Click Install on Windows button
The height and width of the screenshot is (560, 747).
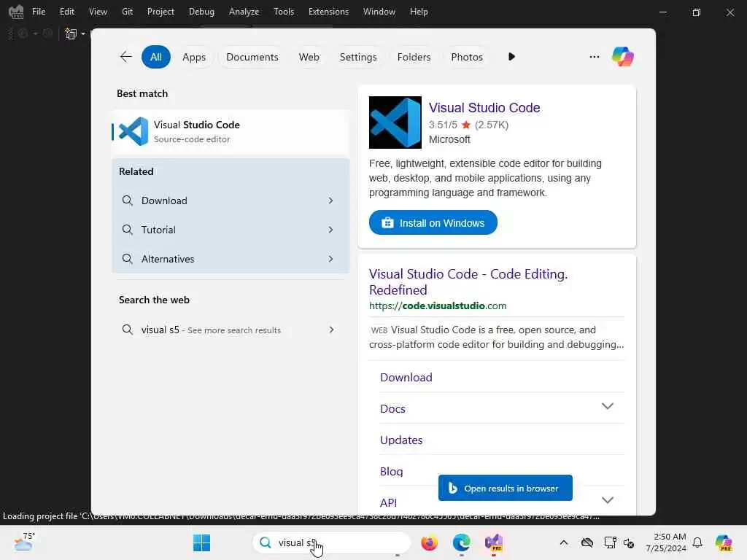[433, 222]
